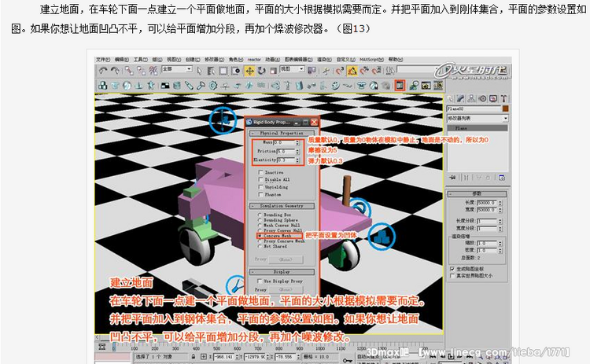This screenshot has width=590, height=364.
Task: Select the Bounding Sphere radio option
Action: pos(260,220)
